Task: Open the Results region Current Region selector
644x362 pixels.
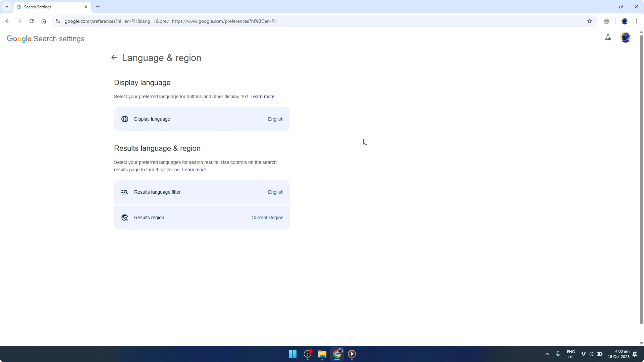Action: point(267,218)
